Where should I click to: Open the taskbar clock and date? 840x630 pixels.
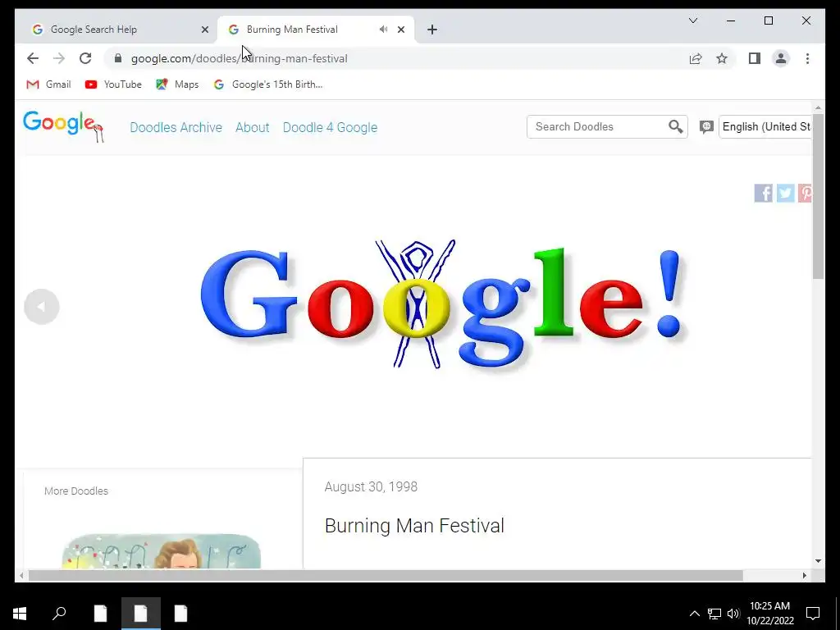tap(769, 614)
